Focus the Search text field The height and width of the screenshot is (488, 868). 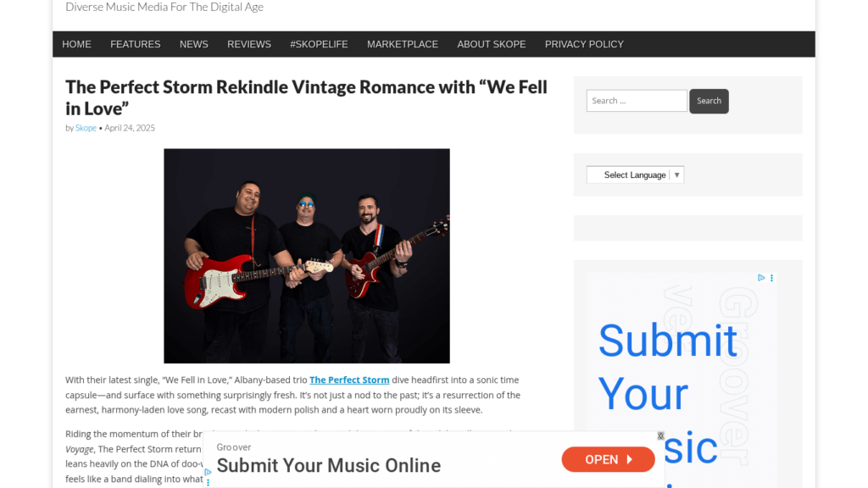tap(637, 101)
